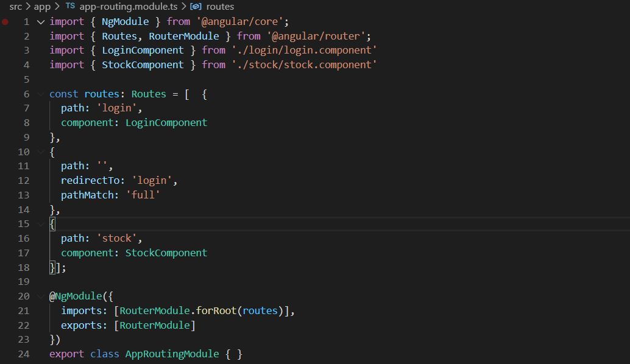Viewport: 630px width, 364px height.
Task: Place cursor at the brace on line 15
Action: 52,224
